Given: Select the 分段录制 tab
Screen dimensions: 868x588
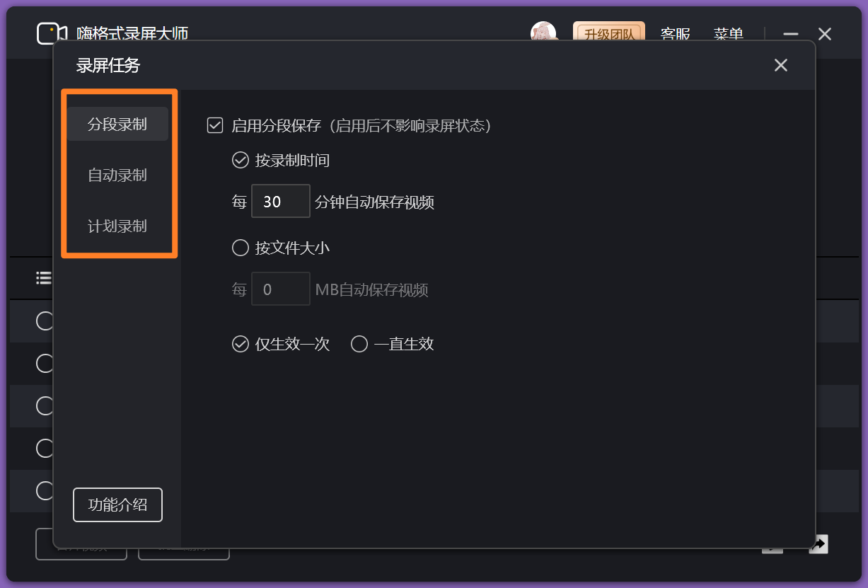Looking at the screenshot, I should click(x=117, y=124).
